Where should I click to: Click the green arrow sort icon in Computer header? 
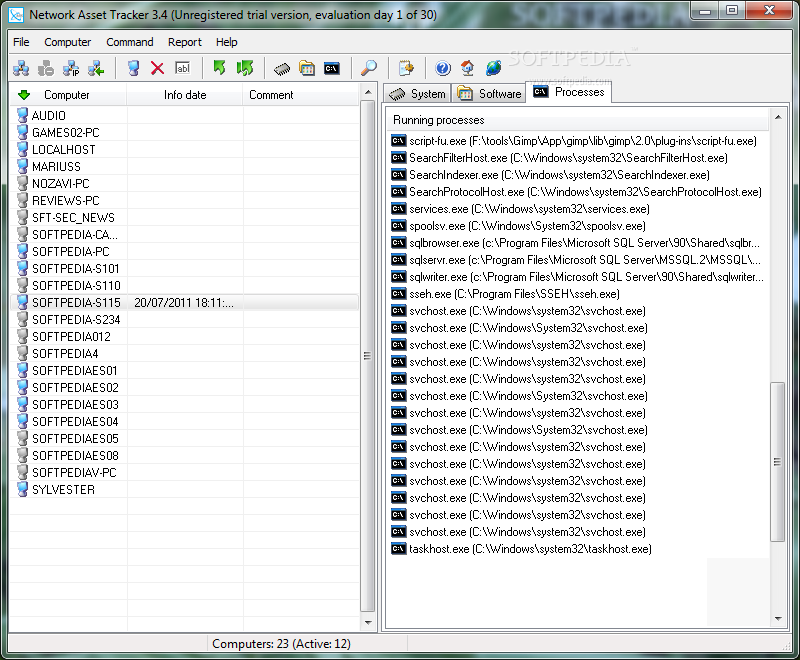(x=24, y=95)
